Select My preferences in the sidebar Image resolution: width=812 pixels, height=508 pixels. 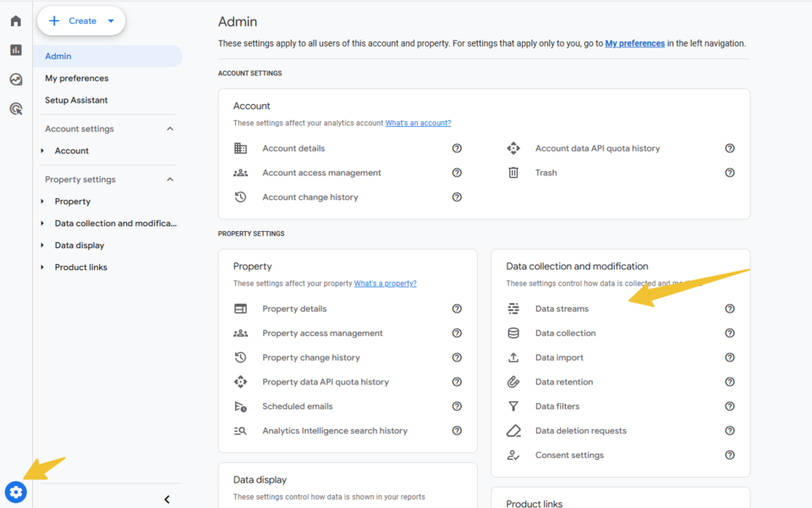tap(77, 78)
